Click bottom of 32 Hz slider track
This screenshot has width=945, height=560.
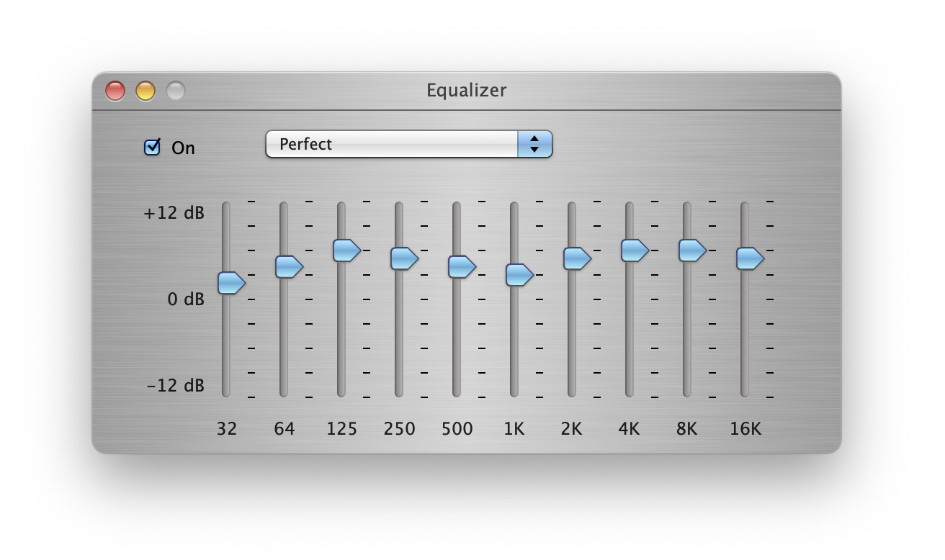click(226, 389)
